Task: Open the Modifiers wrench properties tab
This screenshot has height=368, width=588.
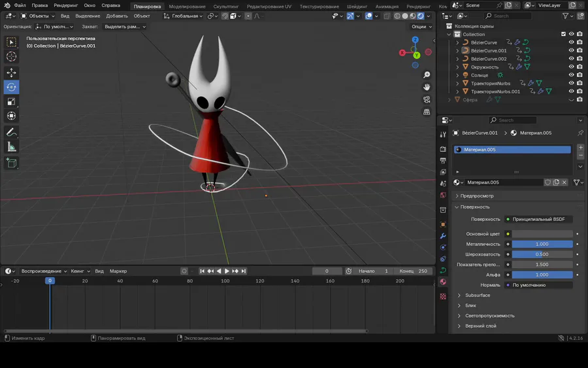Action: pos(443,236)
